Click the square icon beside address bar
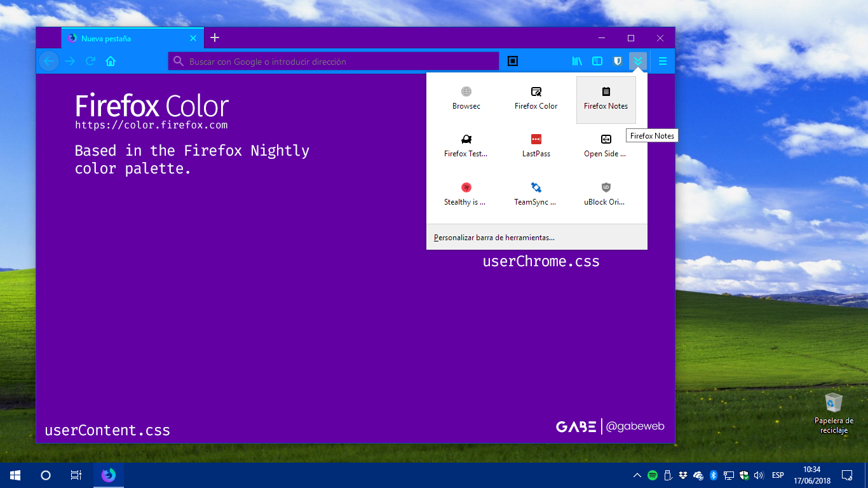Viewport: 868px width, 488px height. pyautogui.click(x=513, y=62)
